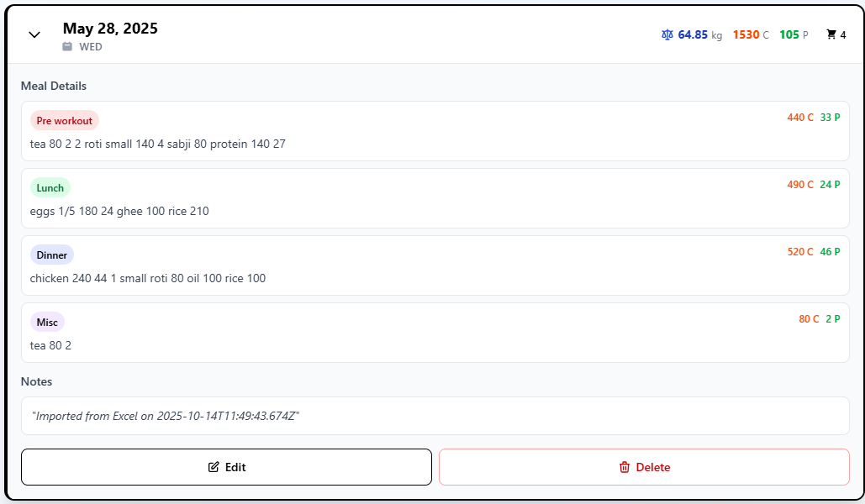
Task: Select the green Lunch tag
Action: (x=50, y=187)
